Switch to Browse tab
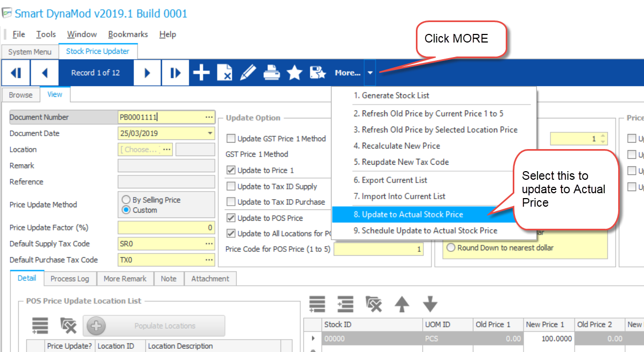 20,95
